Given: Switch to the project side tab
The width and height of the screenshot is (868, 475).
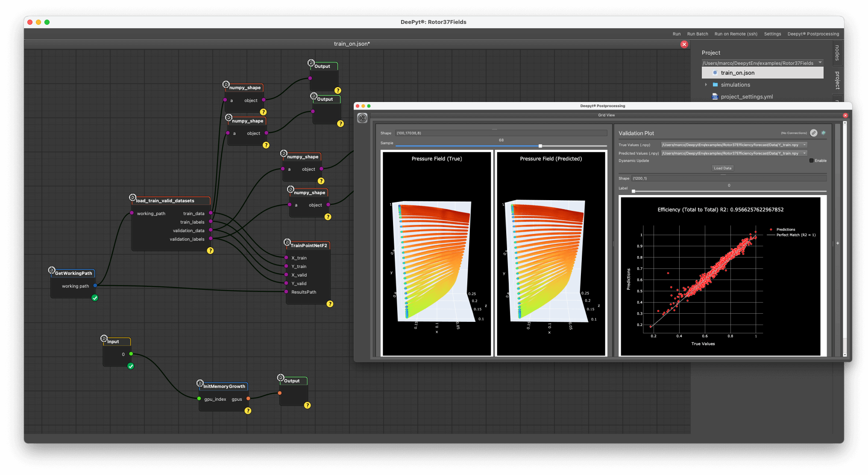Looking at the screenshot, I should (x=837, y=81).
